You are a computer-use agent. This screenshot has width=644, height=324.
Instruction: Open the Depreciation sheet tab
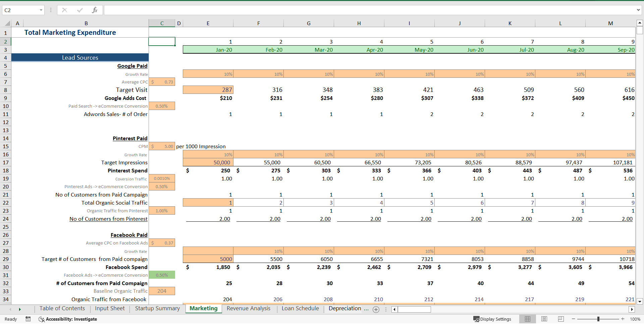pos(345,309)
